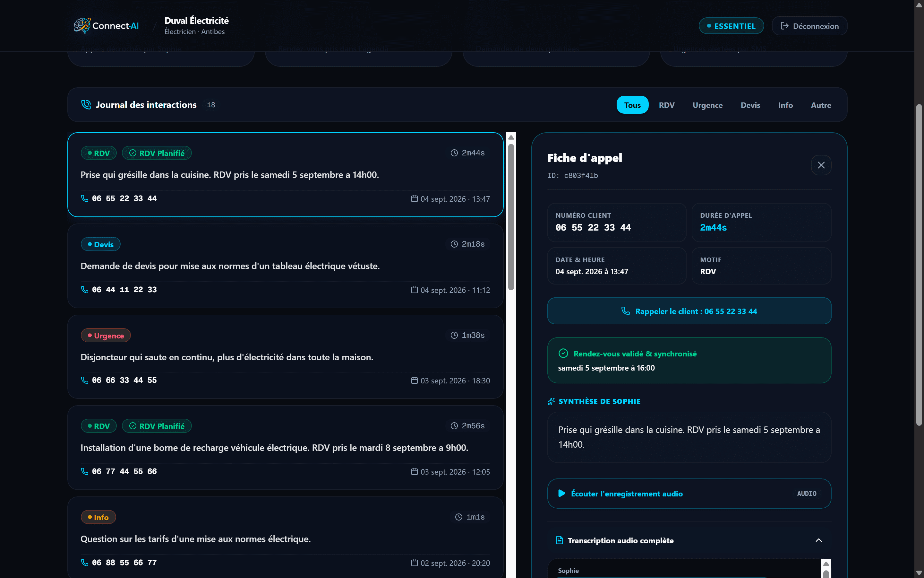Click the Duval Électricité business name
The height and width of the screenshot is (578, 924).
click(x=196, y=20)
